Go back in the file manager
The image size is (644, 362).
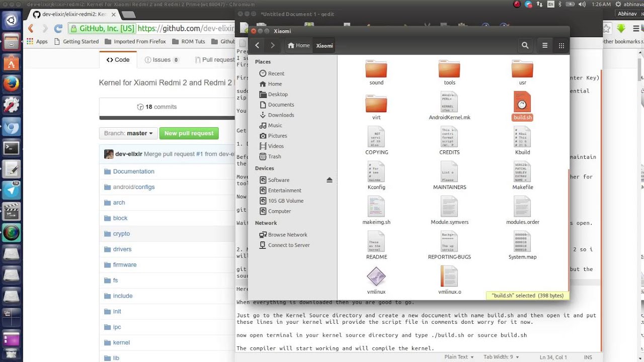[x=257, y=45]
